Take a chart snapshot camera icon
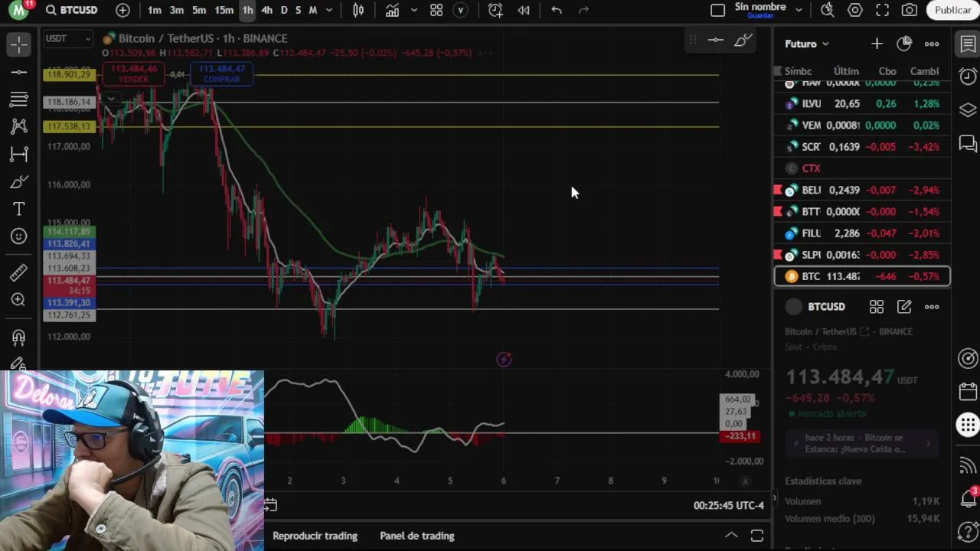The image size is (980, 551). (x=910, y=10)
